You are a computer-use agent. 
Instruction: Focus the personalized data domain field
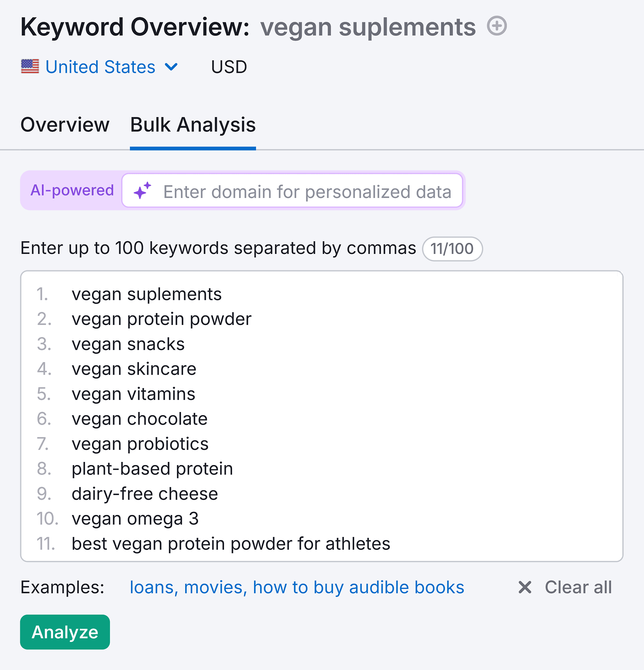click(292, 190)
